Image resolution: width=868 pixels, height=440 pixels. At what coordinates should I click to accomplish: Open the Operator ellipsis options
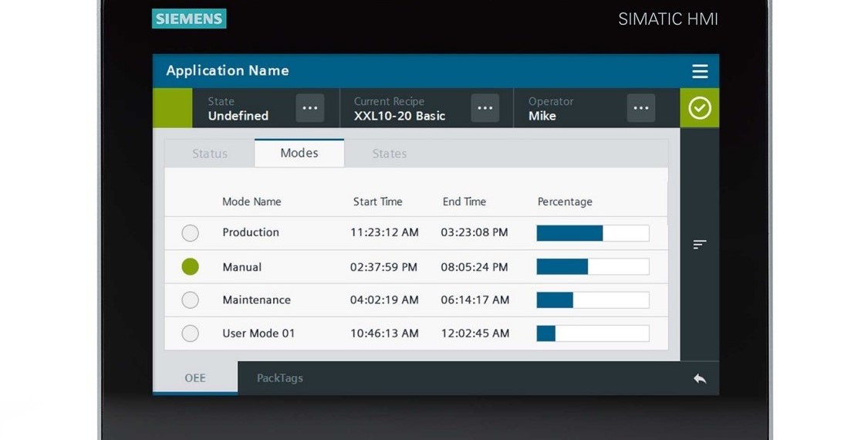pos(640,108)
